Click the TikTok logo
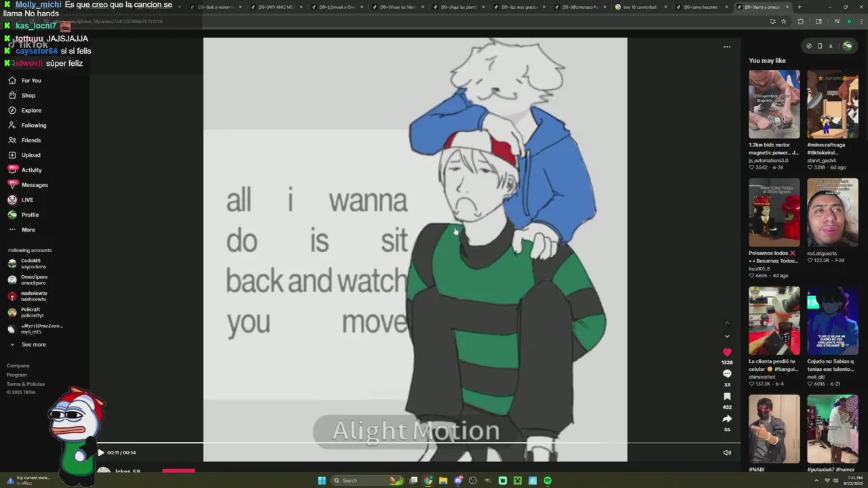 (x=28, y=45)
